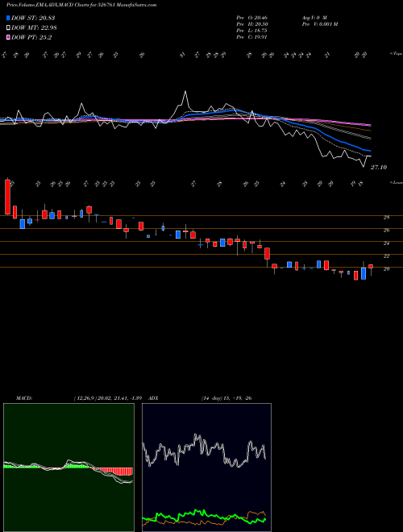Open the dark blue ADX indicator chart

click(206, 468)
